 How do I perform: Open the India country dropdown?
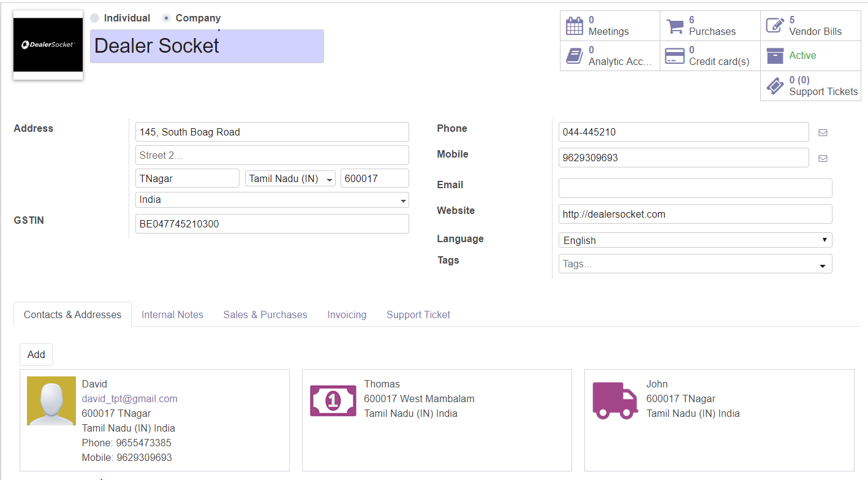[272, 200]
